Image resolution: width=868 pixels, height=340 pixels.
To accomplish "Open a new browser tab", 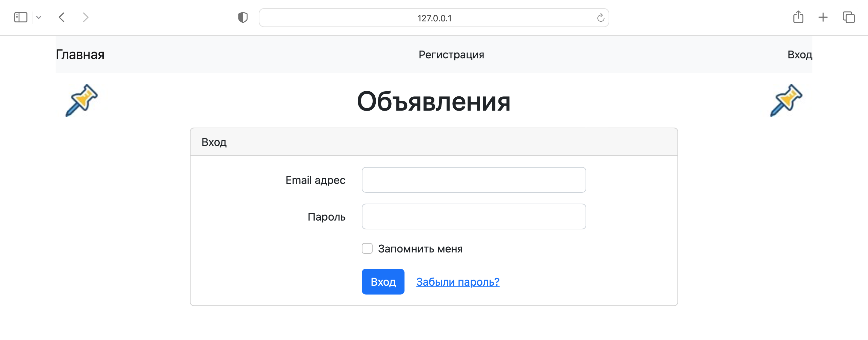I will click(823, 17).
